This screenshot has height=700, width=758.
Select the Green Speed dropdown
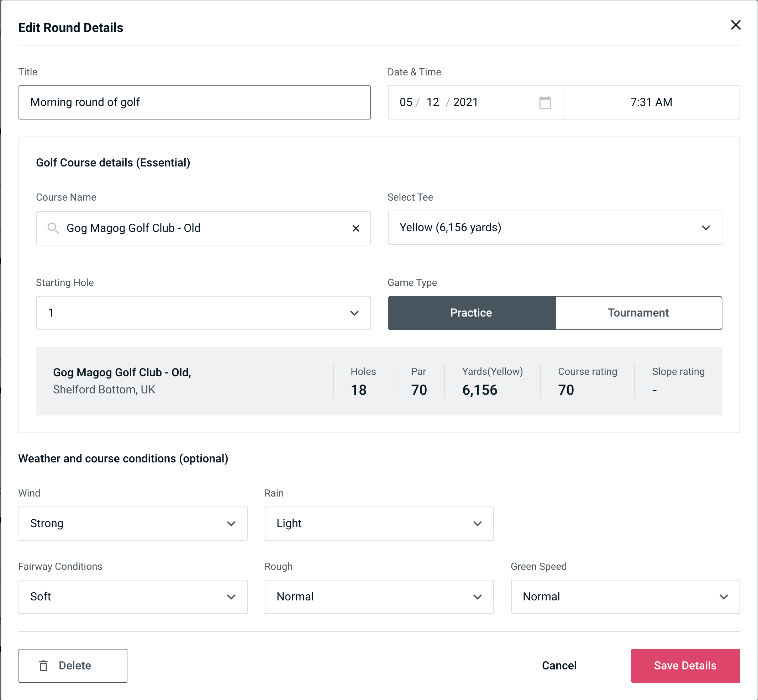pos(625,596)
